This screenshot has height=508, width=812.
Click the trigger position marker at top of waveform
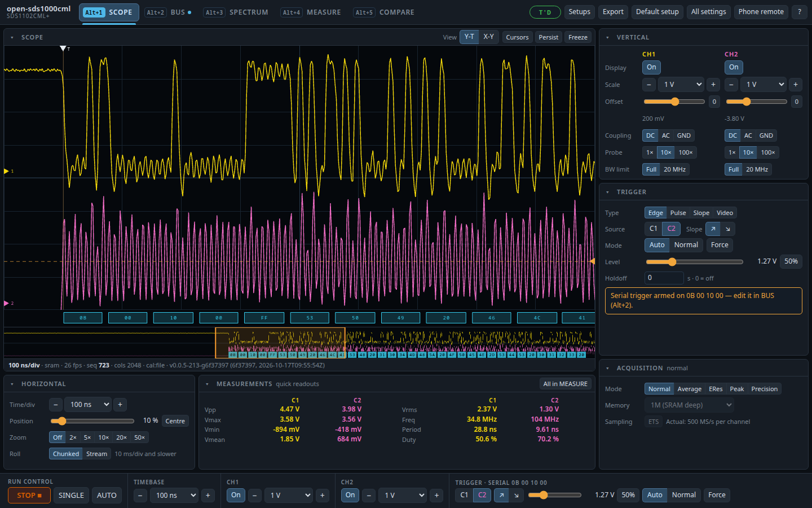pos(63,49)
